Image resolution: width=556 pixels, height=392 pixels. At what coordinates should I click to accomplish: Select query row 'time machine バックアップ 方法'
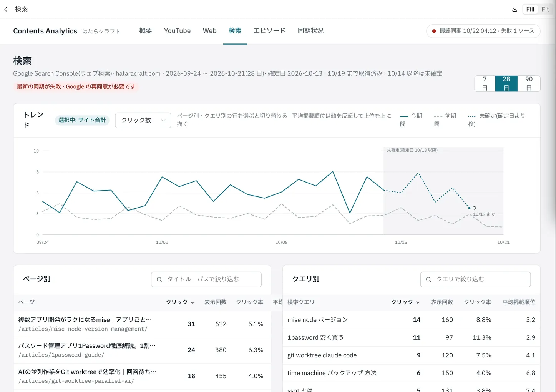pyautogui.click(x=411, y=373)
